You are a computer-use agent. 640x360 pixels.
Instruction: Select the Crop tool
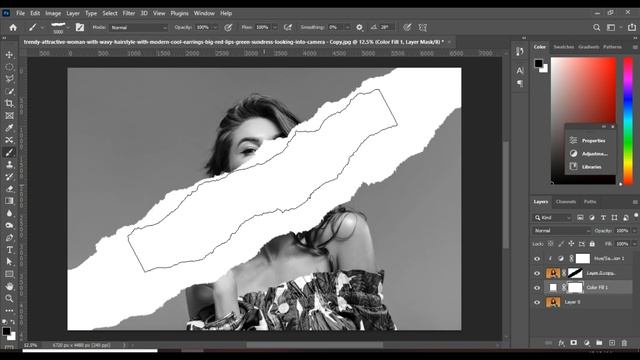(9, 103)
